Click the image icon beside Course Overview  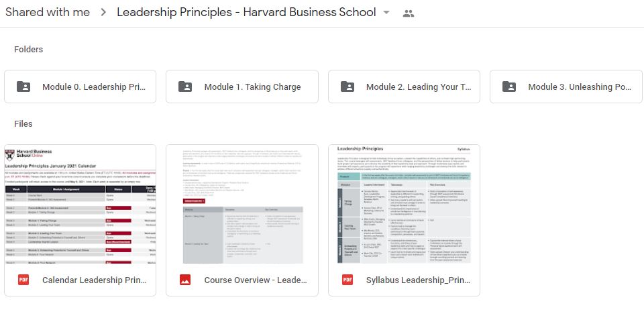click(185, 280)
